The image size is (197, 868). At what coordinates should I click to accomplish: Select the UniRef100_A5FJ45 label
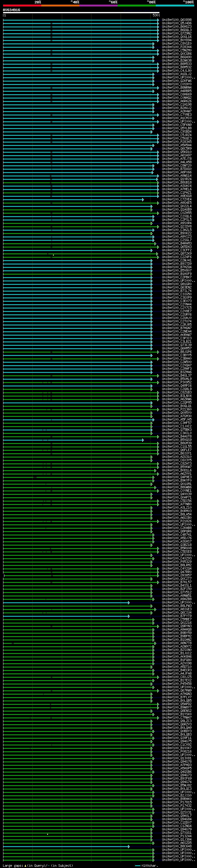pos(177,419)
